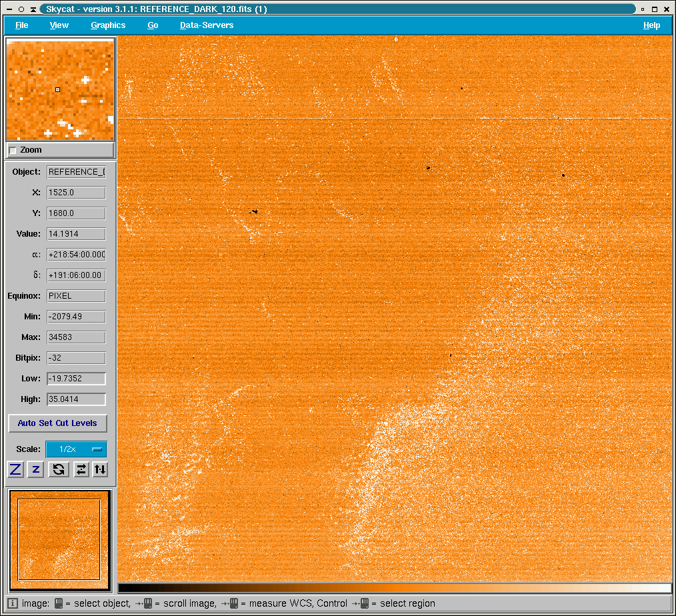This screenshot has height=616, width=676.
Task: Click the High cut level input field
Action: (x=76, y=399)
